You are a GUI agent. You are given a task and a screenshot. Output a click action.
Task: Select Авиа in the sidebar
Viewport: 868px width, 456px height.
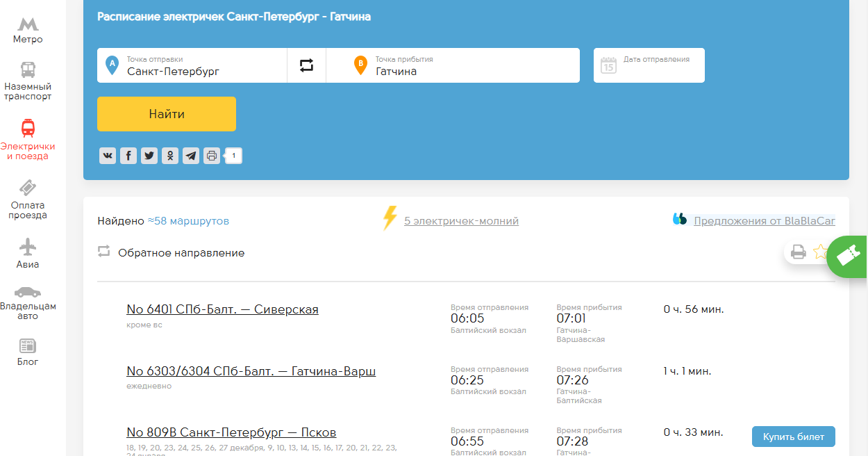28,254
